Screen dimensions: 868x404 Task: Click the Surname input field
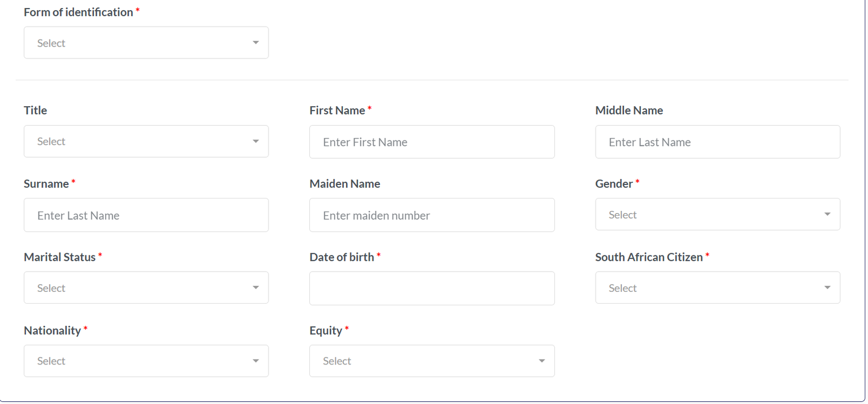coord(146,215)
